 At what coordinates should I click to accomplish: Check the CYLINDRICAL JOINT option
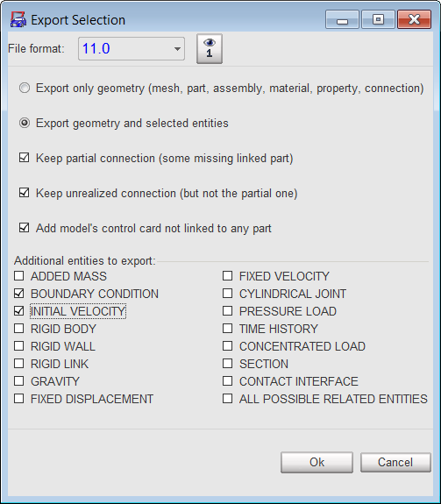[228, 293]
